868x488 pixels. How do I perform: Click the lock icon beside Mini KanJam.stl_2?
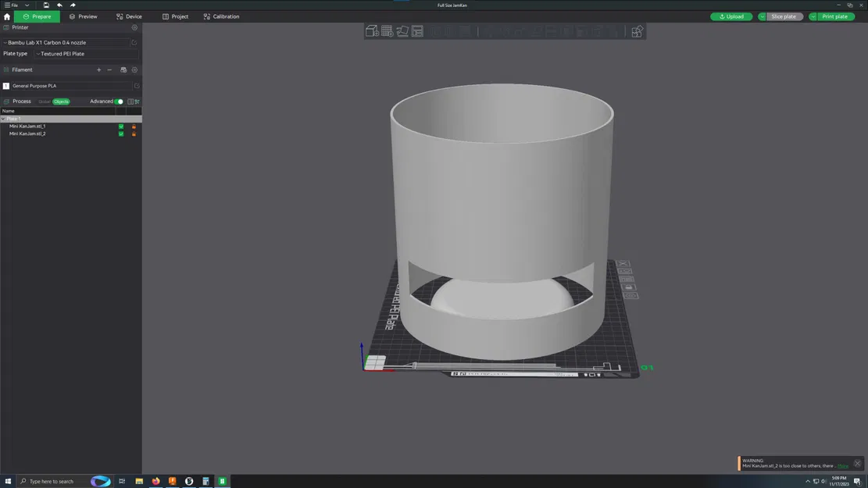(x=134, y=134)
